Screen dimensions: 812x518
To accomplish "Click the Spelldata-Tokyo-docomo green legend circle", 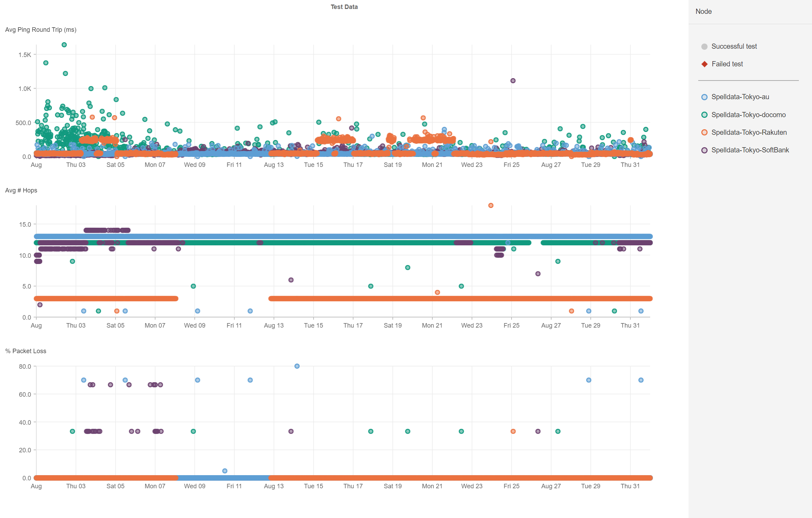I will tap(704, 115).
